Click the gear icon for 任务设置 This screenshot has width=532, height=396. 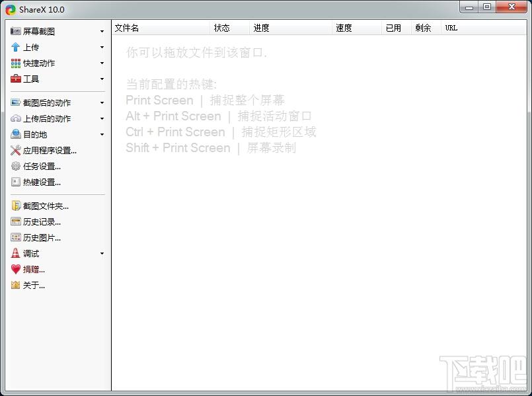[x=16, y=167]
